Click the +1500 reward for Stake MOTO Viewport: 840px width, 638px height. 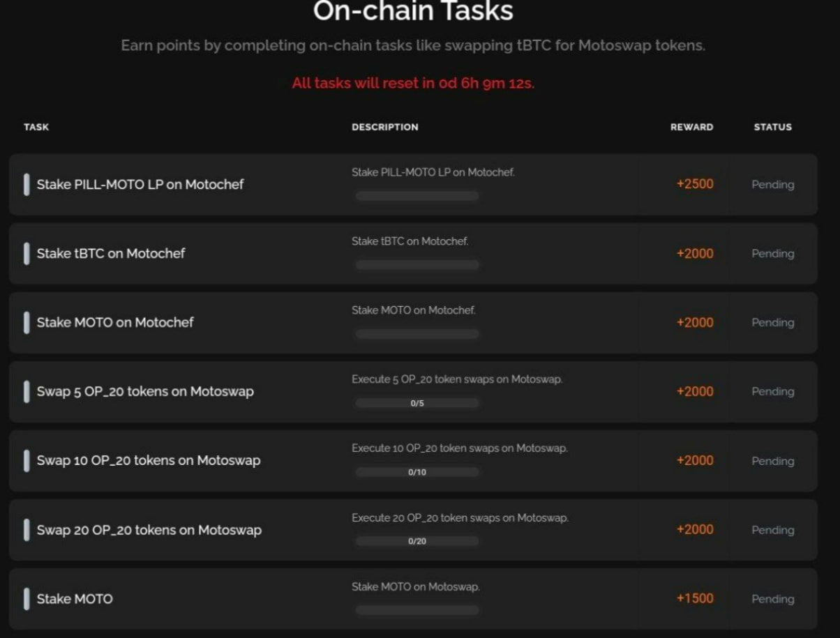point(695,598)
